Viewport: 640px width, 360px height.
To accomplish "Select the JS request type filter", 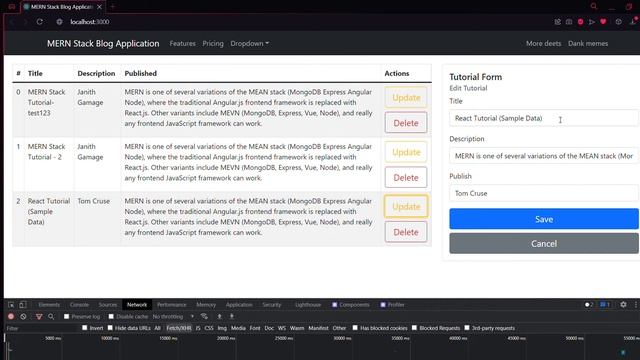I will pos(198,328).
